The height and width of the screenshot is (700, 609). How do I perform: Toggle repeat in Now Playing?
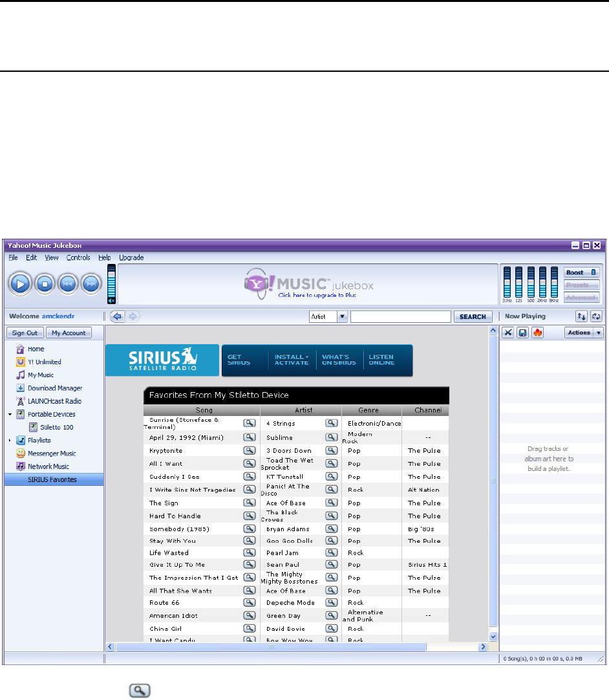596,316
